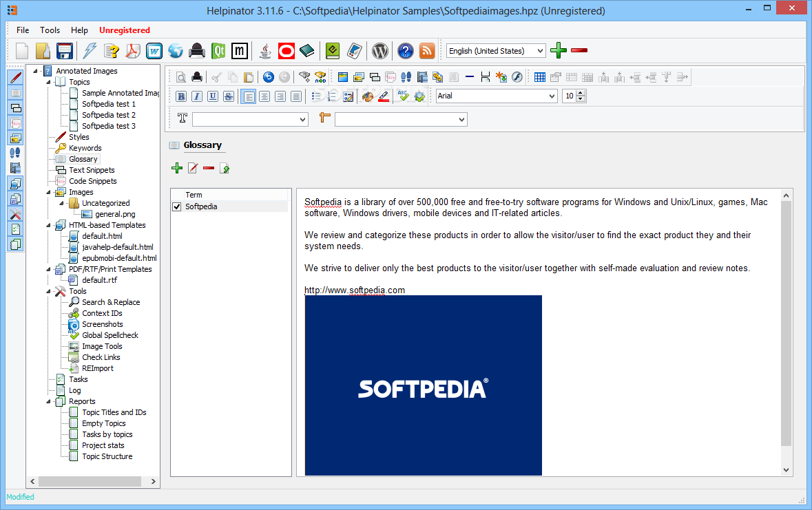The image size is (812, 510).
Task: Center align the text
Action: pyautogui.click(x=264, y=96)
